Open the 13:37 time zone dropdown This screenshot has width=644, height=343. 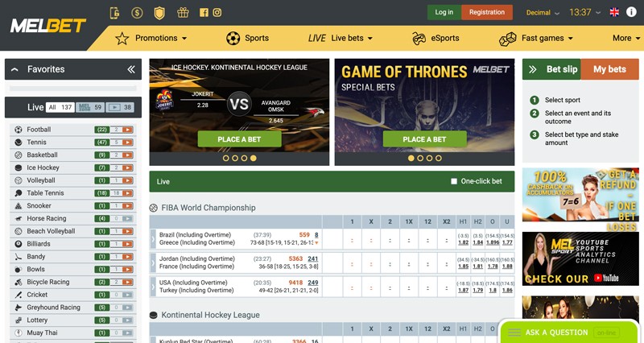(585, 12)
